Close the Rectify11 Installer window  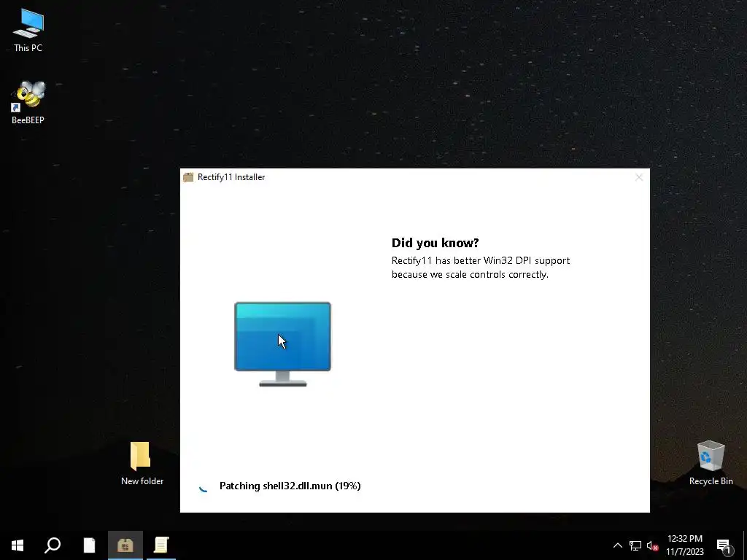(x=639, y=177)
